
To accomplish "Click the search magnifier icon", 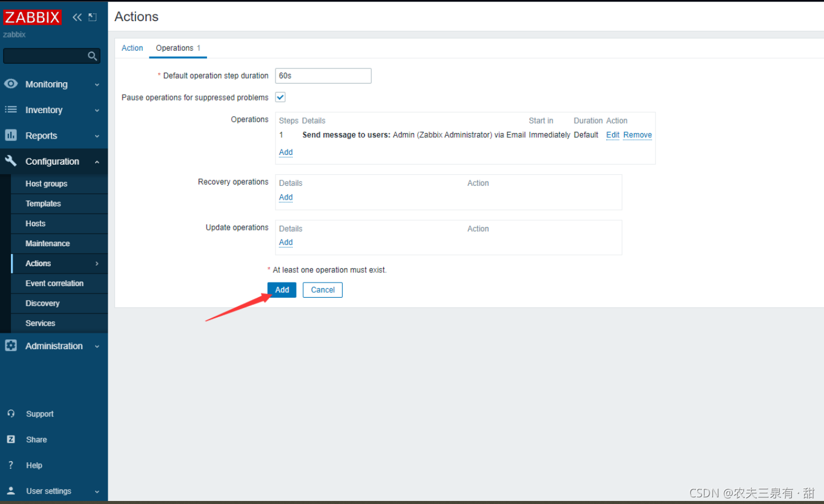I will pyautogui.click(x=92, y=56).
